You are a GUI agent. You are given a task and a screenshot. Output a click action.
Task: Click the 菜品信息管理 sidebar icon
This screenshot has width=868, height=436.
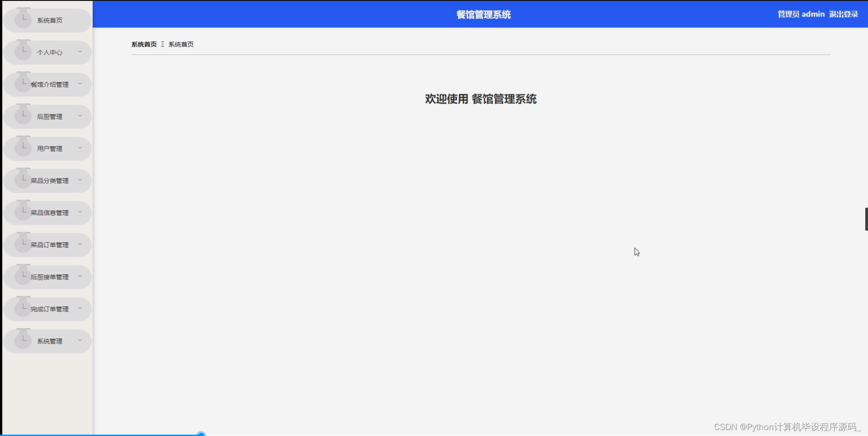click(23, 211)
